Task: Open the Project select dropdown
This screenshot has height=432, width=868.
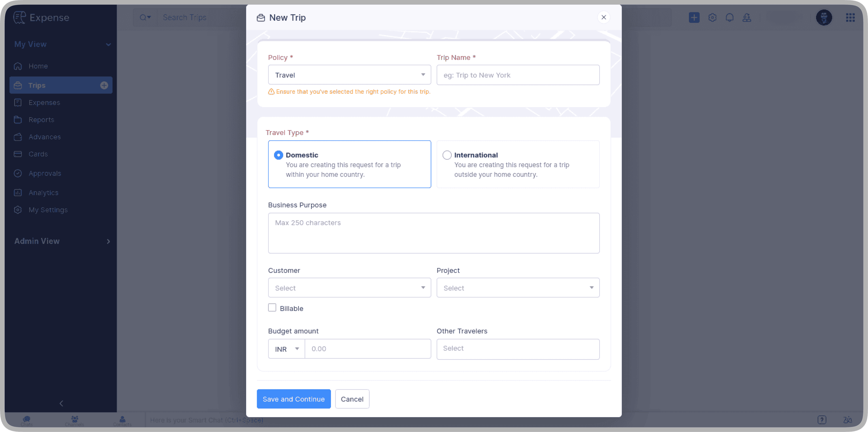Action: click(518, 288)
